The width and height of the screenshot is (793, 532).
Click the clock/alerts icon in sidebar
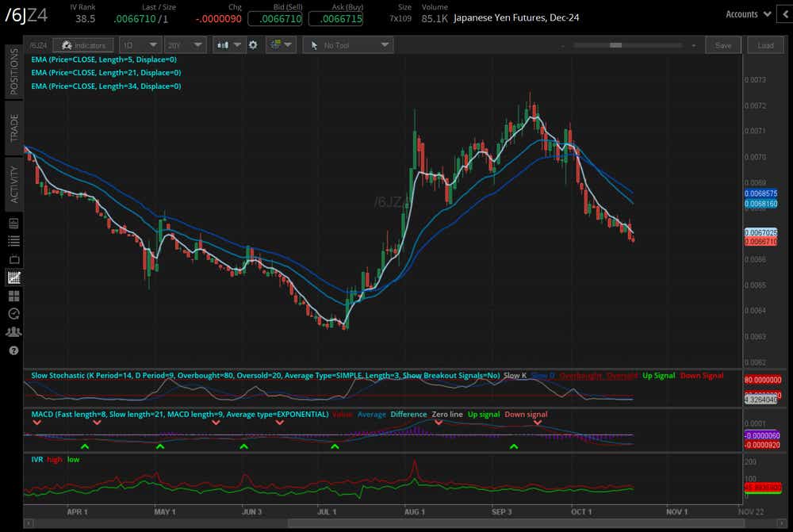[13, 314]
